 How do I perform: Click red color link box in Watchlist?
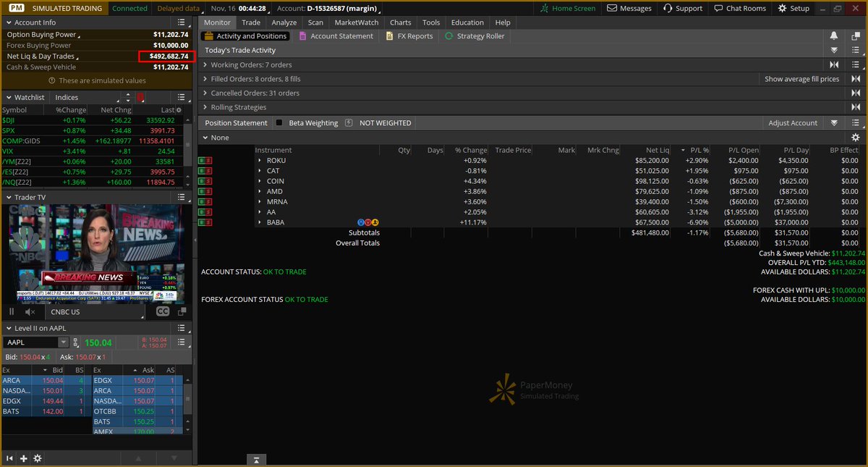[140, 97]
